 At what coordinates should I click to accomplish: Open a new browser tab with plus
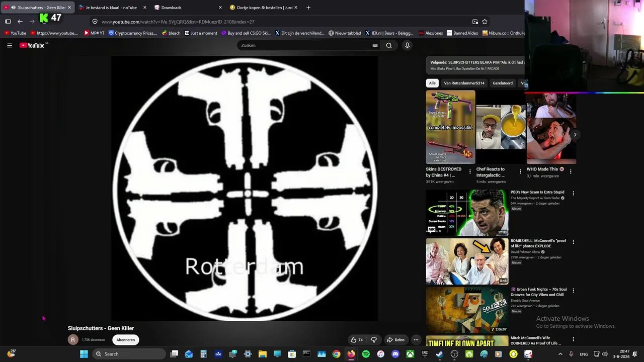pyautogui.click(x=308, y=8)
